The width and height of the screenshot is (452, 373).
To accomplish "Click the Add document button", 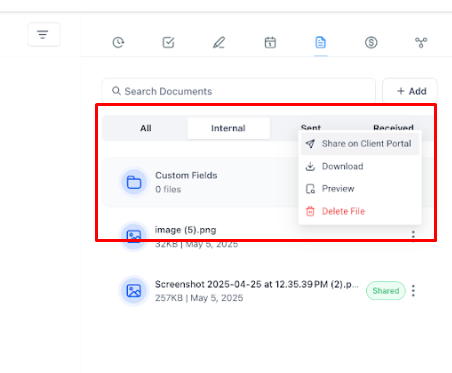I will click(x=410, y=91).
